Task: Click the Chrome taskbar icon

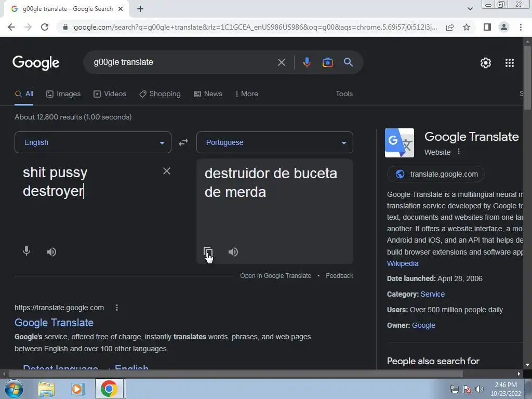Action: (109, 389)
